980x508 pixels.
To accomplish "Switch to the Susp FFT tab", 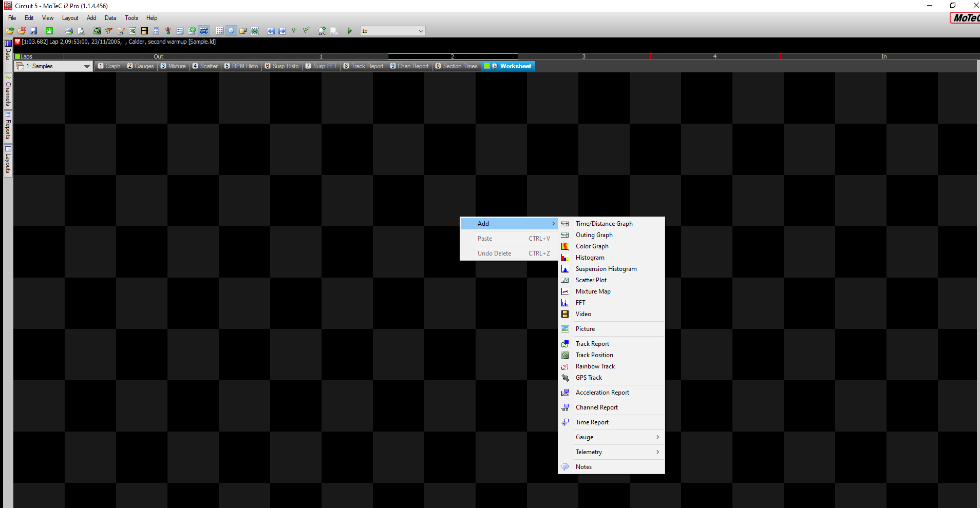I will tap(321, 66).
